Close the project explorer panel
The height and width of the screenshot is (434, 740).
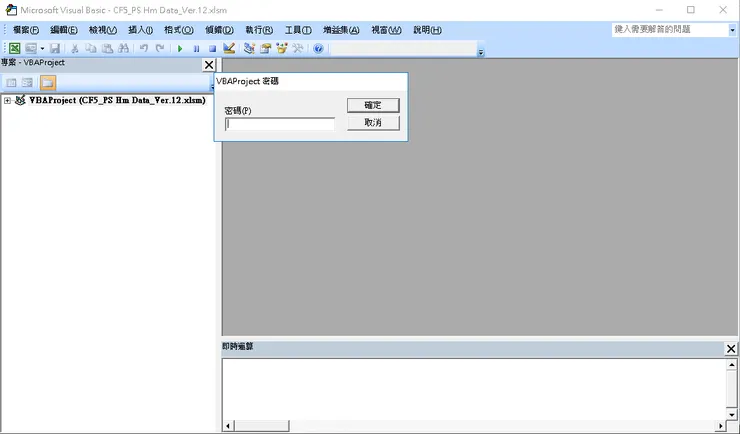(x=209, y=65)
